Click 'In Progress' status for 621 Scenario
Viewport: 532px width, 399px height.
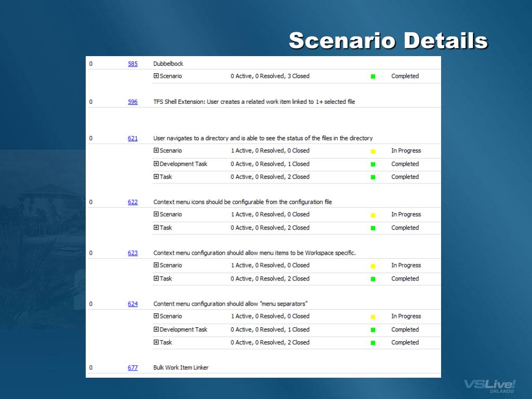(406, 151)
